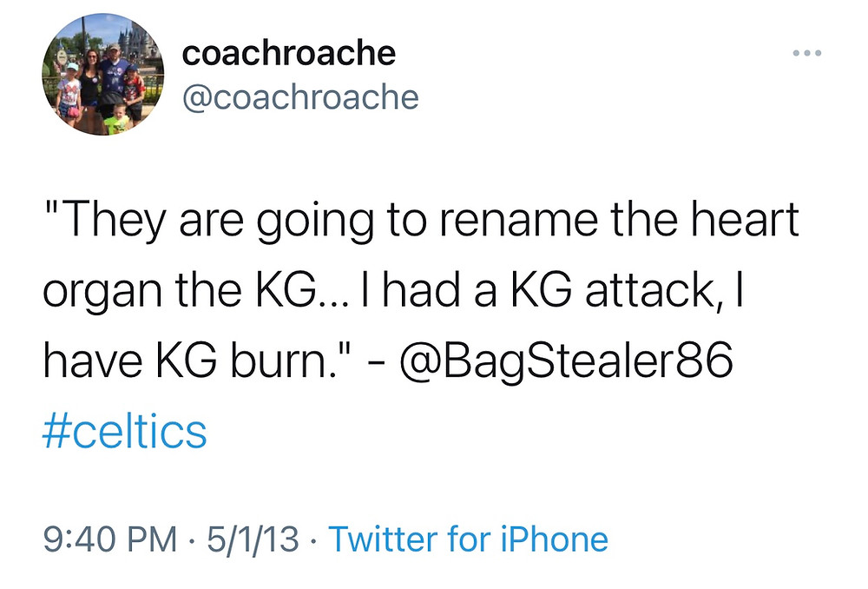Open coachroache's profile picture
The image size is (868, 589).
point(103,74)
